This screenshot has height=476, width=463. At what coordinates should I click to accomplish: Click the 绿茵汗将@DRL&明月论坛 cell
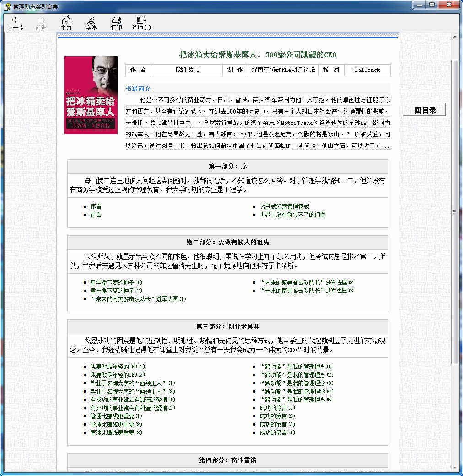[283, 70]
